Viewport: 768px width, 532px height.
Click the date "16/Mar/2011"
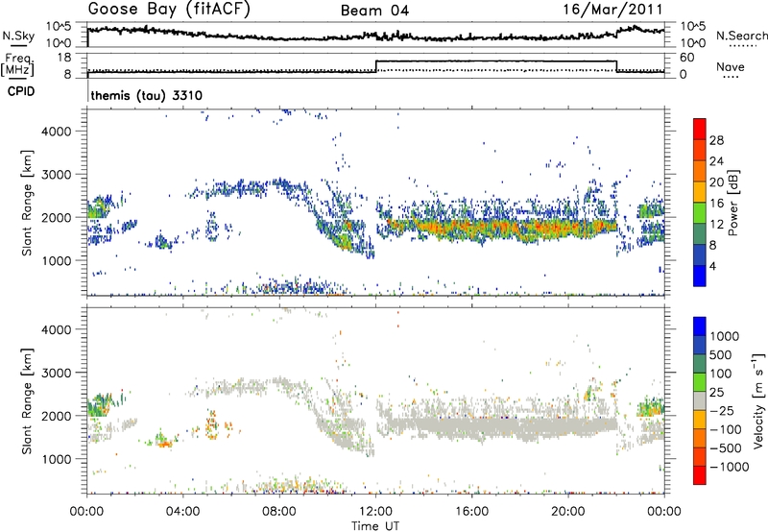click(x=612, y=10)
